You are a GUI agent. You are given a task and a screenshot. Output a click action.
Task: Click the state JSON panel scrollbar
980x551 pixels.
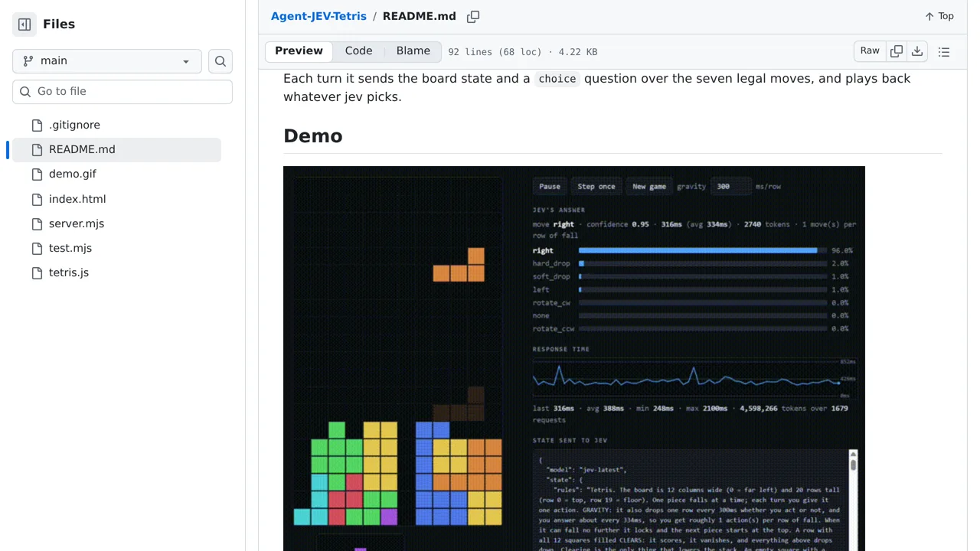pos(853,500)
